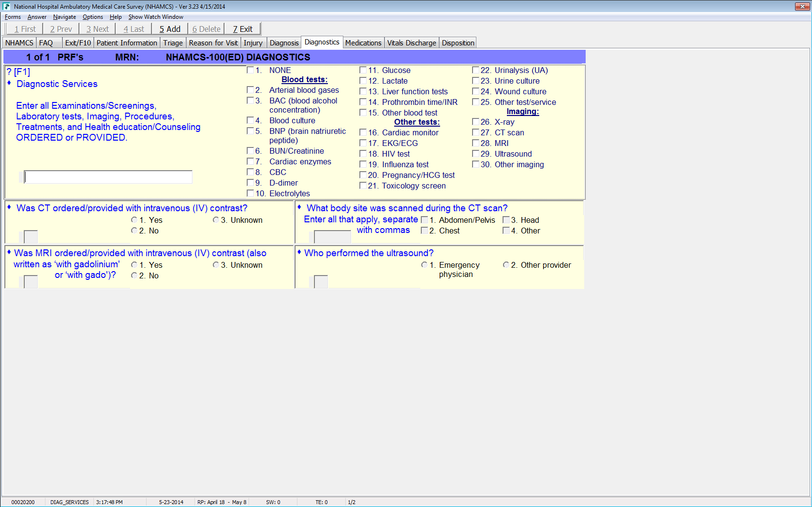
Task: Tick the CT scan checkbox
Action: (476, 132)
